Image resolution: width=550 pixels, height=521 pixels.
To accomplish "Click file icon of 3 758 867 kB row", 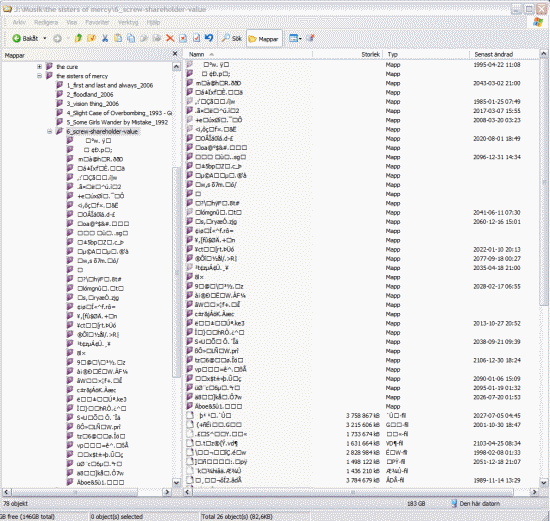I will pos(190,415).
